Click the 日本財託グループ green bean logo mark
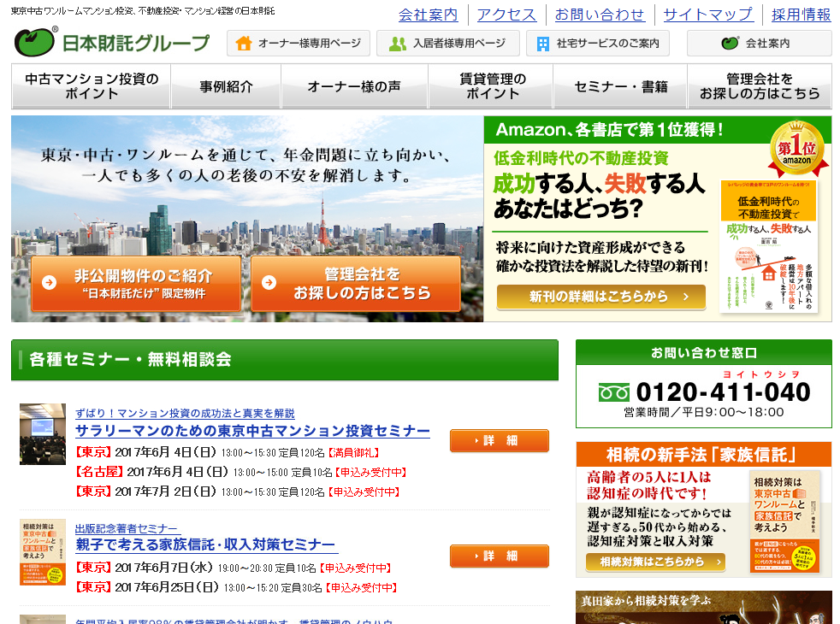 tap(31, 41)
